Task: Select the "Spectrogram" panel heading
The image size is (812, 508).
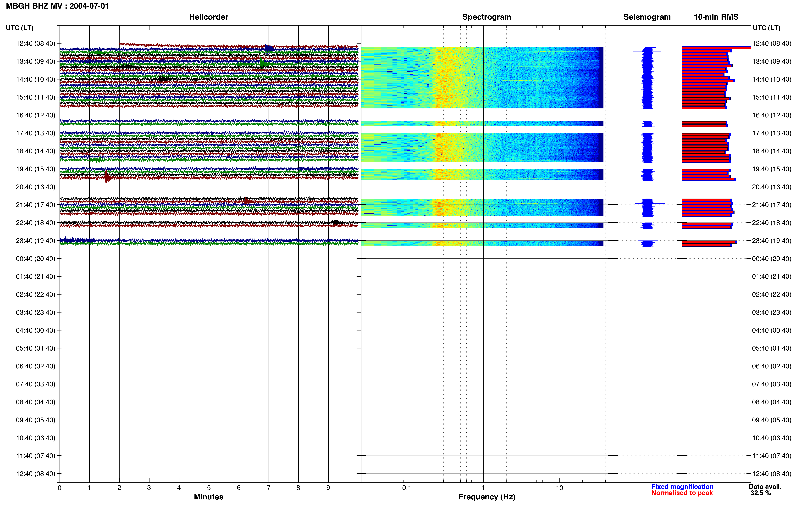Action: click(x=487, y=17)
